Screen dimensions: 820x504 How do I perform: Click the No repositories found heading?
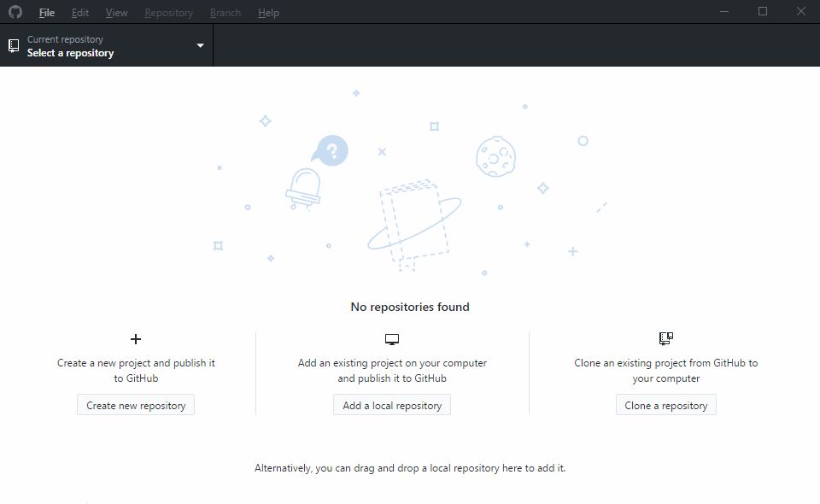[x=410, y=307]
